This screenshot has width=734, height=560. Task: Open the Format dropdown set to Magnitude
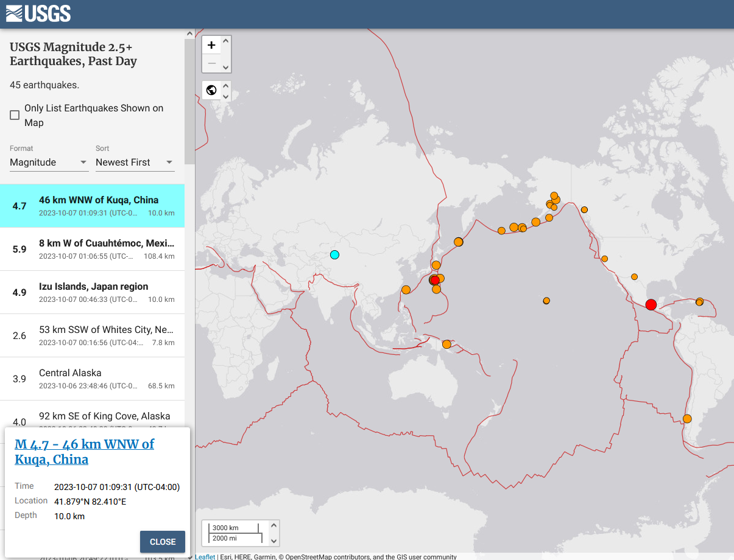click(49, 163)
